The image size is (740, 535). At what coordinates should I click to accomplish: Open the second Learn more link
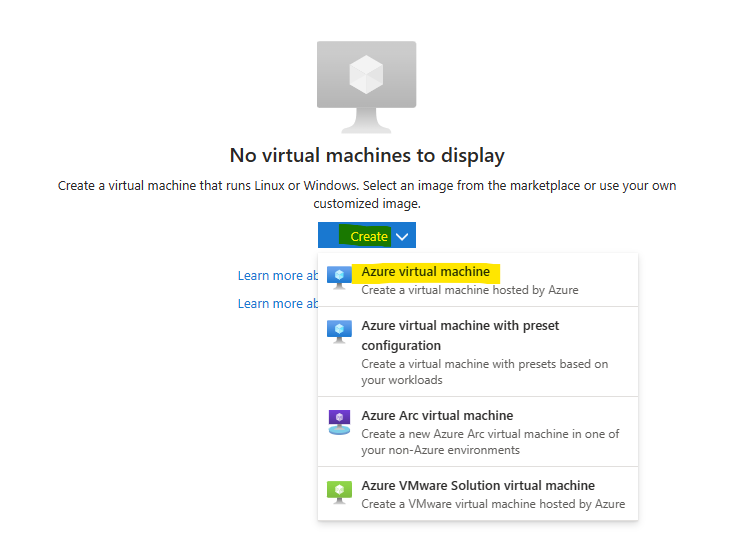(x=278, y=303)
